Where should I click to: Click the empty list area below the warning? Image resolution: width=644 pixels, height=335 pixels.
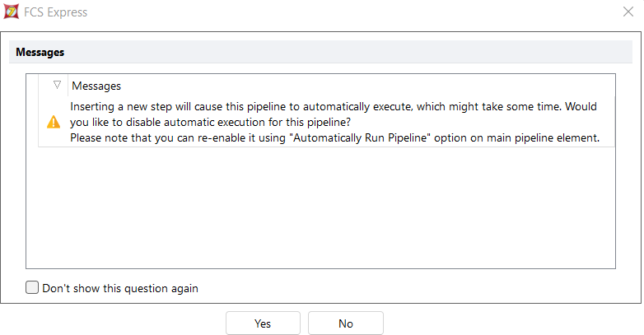[x=321, y=206]
